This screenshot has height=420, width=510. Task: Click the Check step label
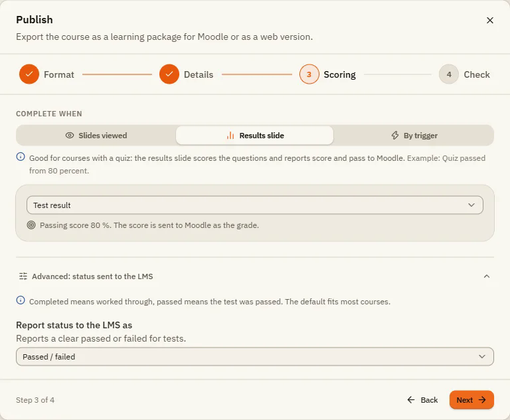pos(477,74)
